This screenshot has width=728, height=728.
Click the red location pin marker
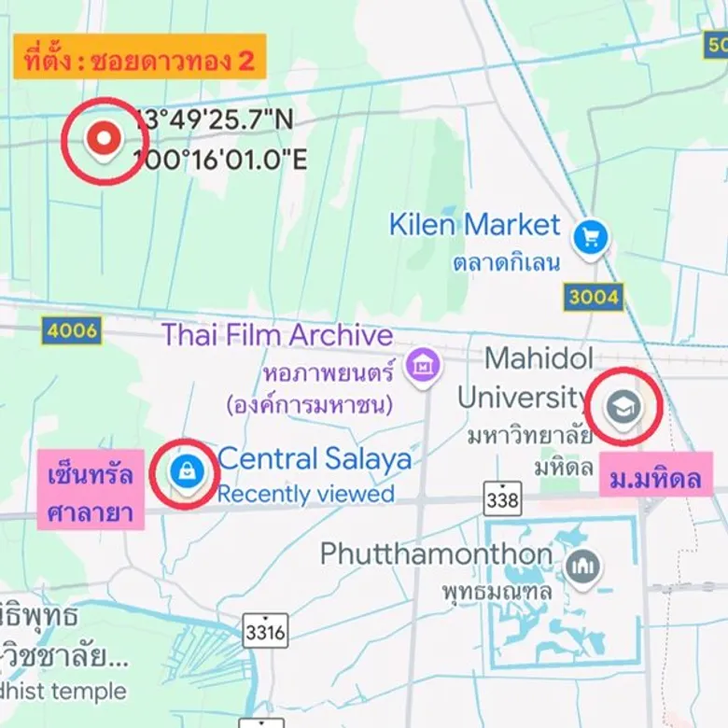(104, 140)
